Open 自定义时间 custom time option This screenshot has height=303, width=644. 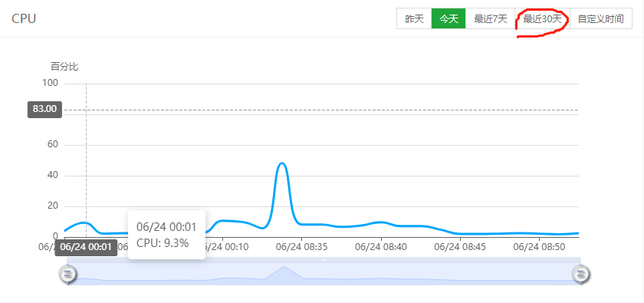[x=600, y=18]
